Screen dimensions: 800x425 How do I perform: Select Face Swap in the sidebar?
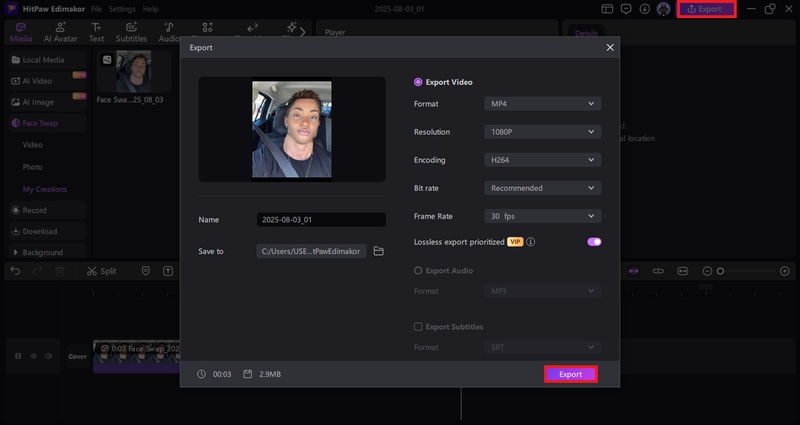[x=47, y=123]
